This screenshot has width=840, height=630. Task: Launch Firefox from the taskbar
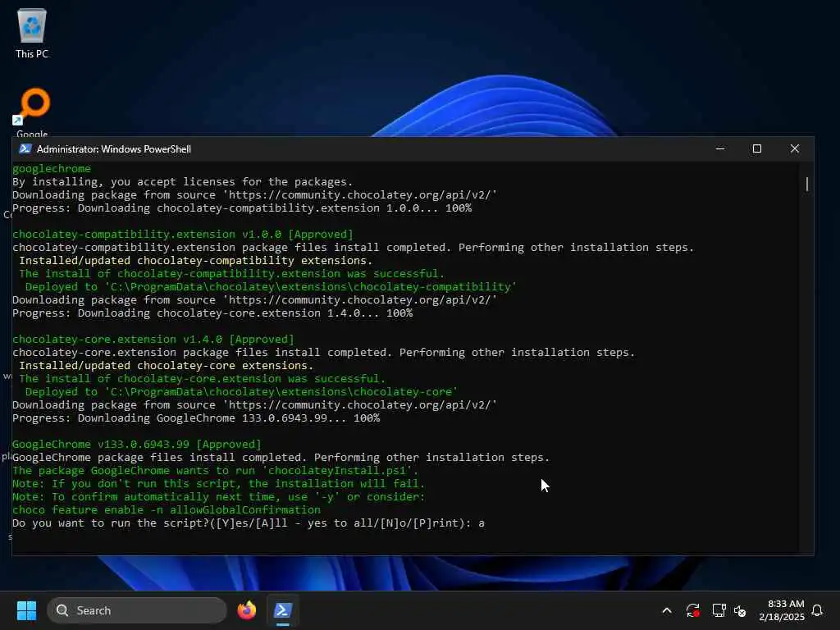pos(246,610)
